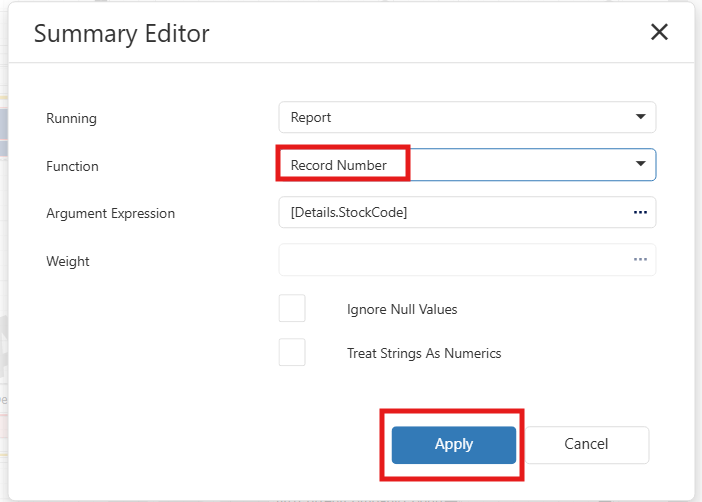This screenshot has width=702, height=502.
Task: Click the [Details.StockCode] expression field
Action: (x=450, y=212)
